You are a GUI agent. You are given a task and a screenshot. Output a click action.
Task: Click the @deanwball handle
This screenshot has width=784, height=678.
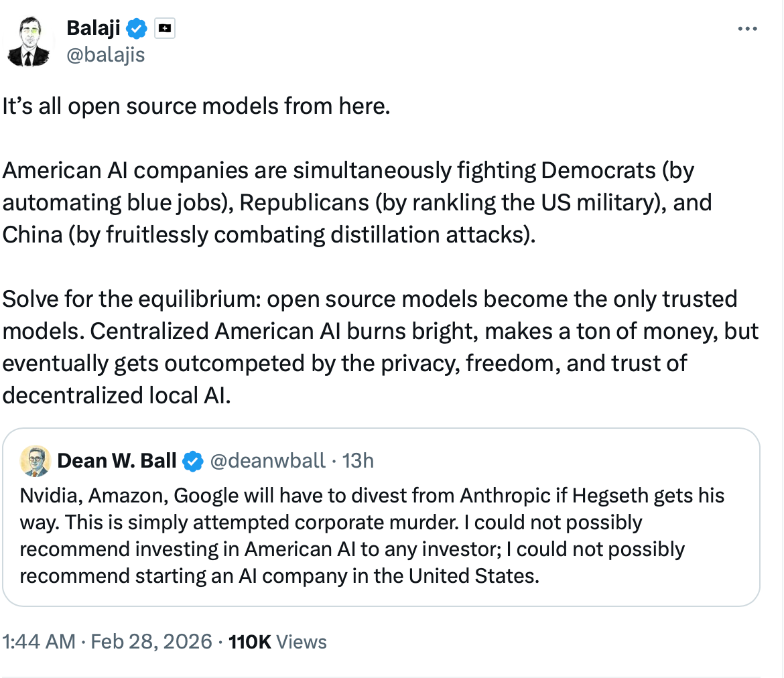267,461
